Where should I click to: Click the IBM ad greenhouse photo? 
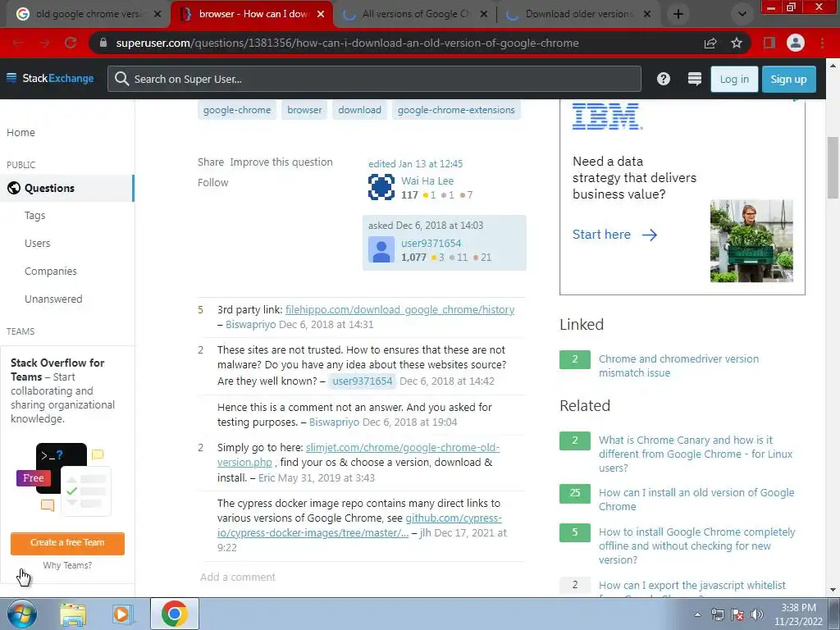tap(751, 240)
